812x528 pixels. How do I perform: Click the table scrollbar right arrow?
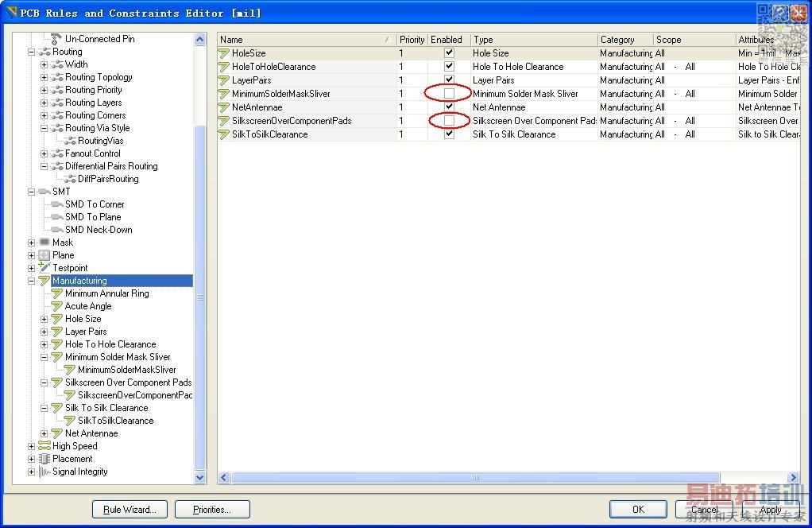793,477
